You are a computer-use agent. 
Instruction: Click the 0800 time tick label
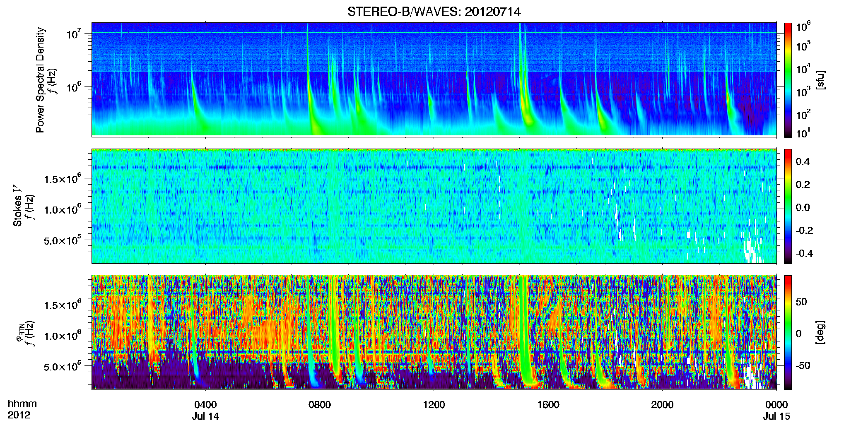(x=320, y=404)
